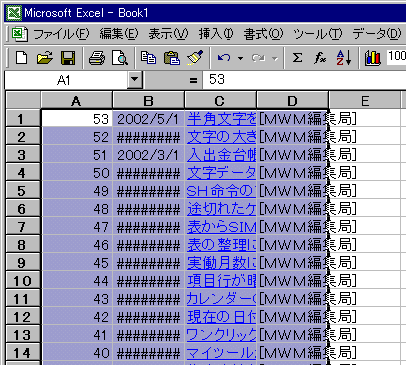Select cell A14 containing 40
The image size is (406, 365).
[x=77, y=353]
